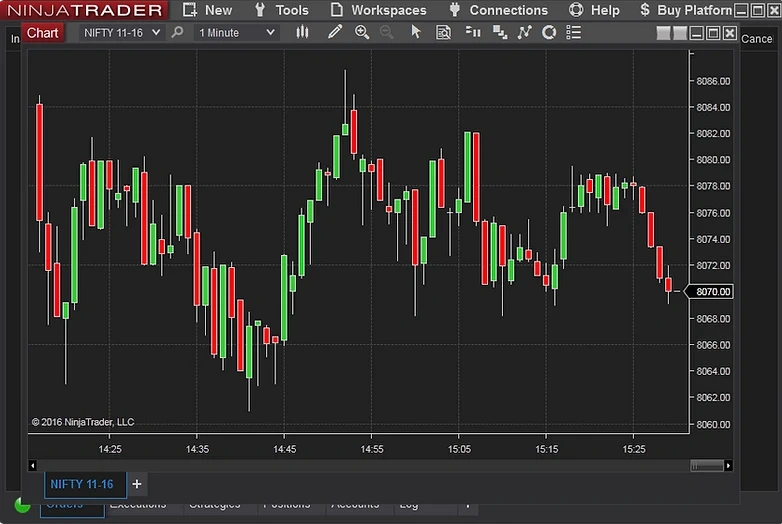The width and height of the screenshot is (782, 524).
Task: Click the 8070.00 current price marker
Action: tap(709, 292)
